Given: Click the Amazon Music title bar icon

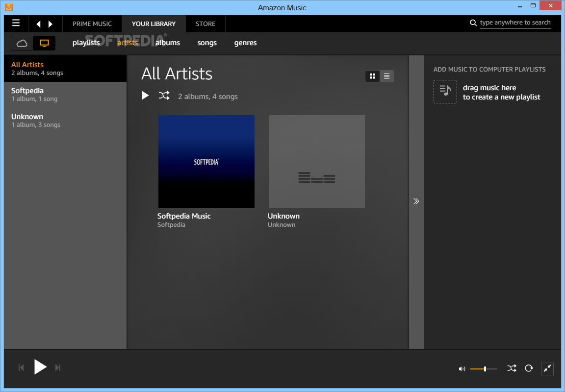Looking at the screenshot, I should (9, 7).
